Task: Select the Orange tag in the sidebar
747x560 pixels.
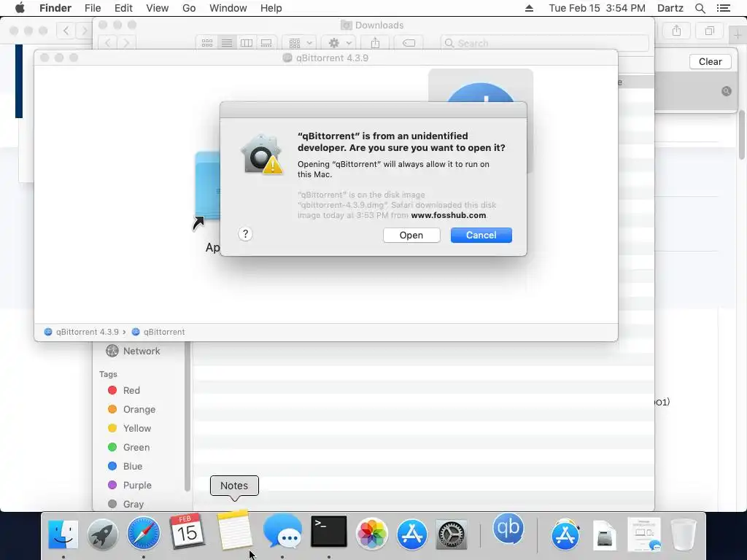Action: click(131, 410)
